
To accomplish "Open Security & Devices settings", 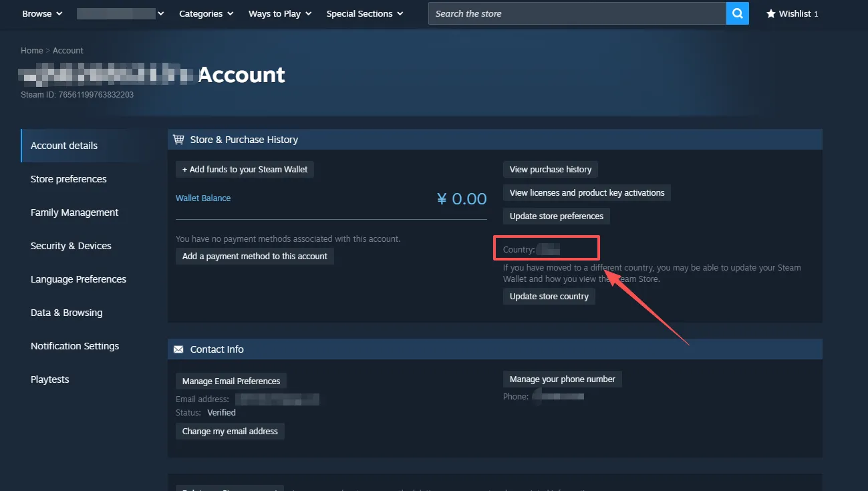I will (71, 246).
